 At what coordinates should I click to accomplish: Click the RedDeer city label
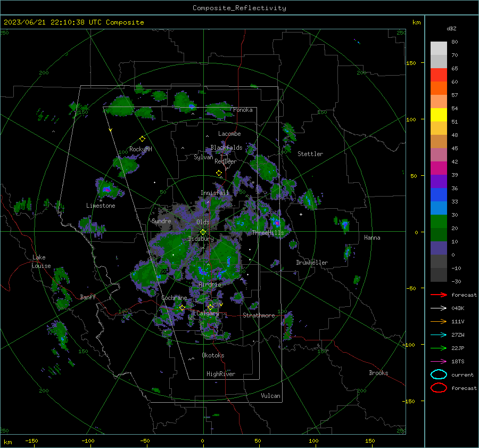pyautogui.click(x=226, y=161)
